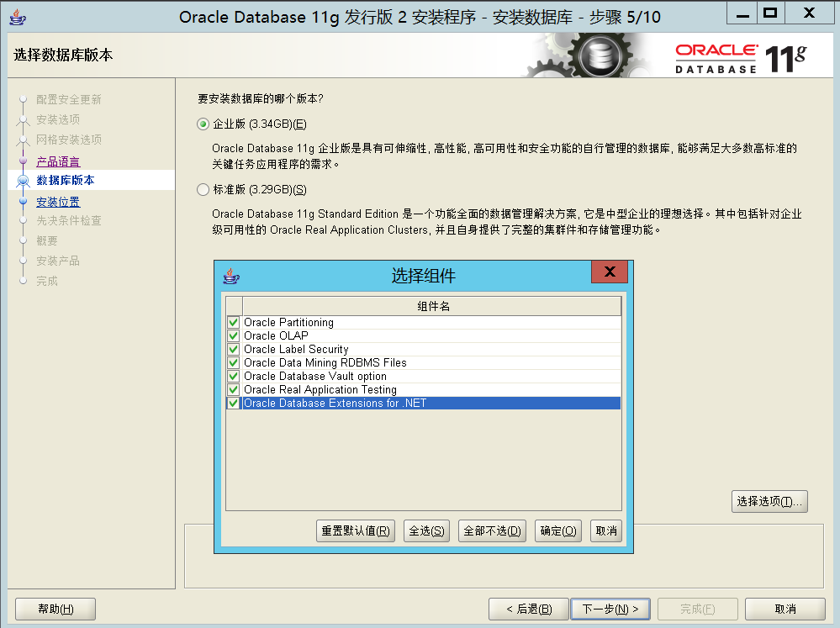Select 标准版 (3.29GB) radio option
This screenshot has width=840, height=628.
pyautogui.click(x=203, y=190)
